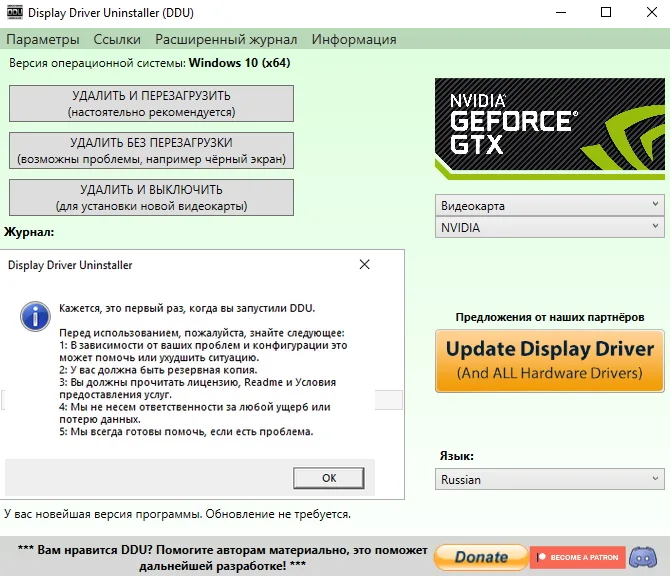Expand the NVIDIA vendor dropdown
Viewport: 670px width, 576px height.
(550, 227)
